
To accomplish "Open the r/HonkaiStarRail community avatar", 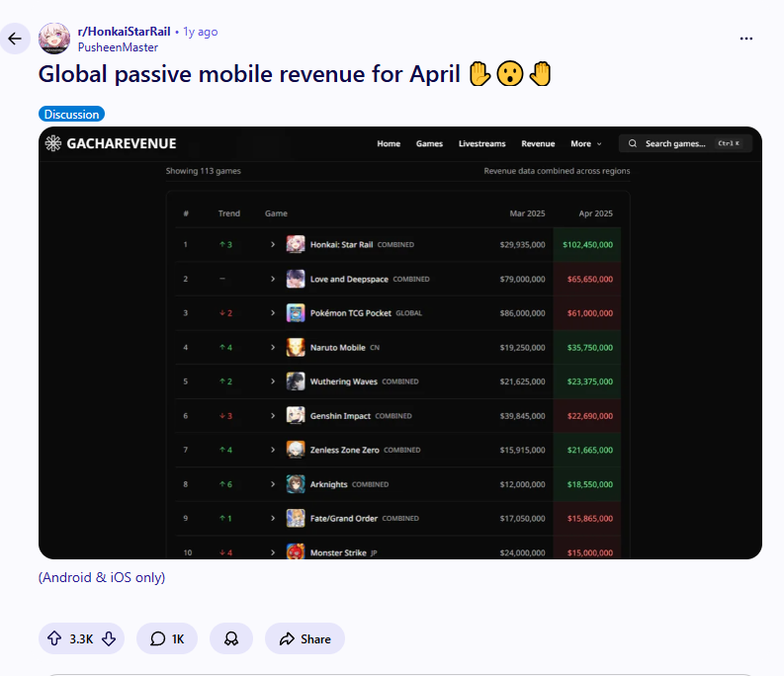I will 54,39.
